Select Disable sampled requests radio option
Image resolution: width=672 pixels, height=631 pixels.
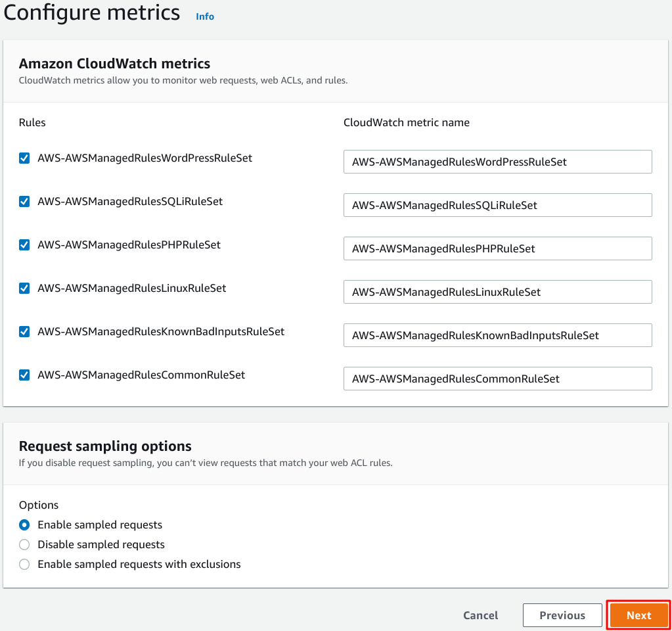coord(24,545)
